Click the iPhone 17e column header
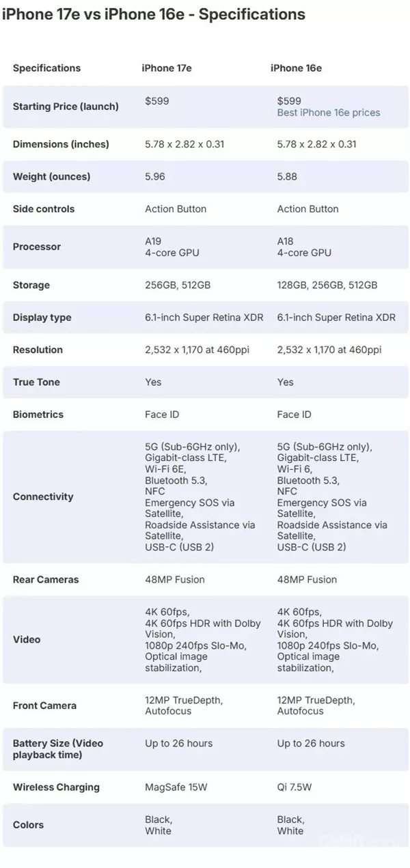 tap(167, 68)
